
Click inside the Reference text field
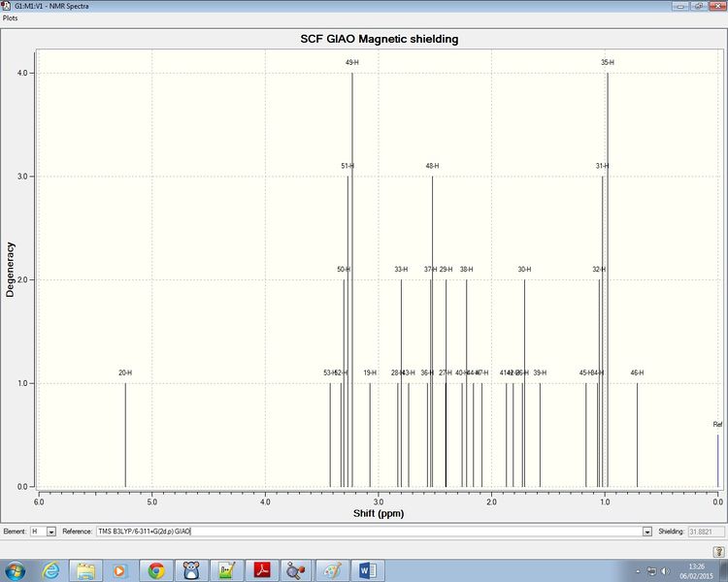pos(370,532)
